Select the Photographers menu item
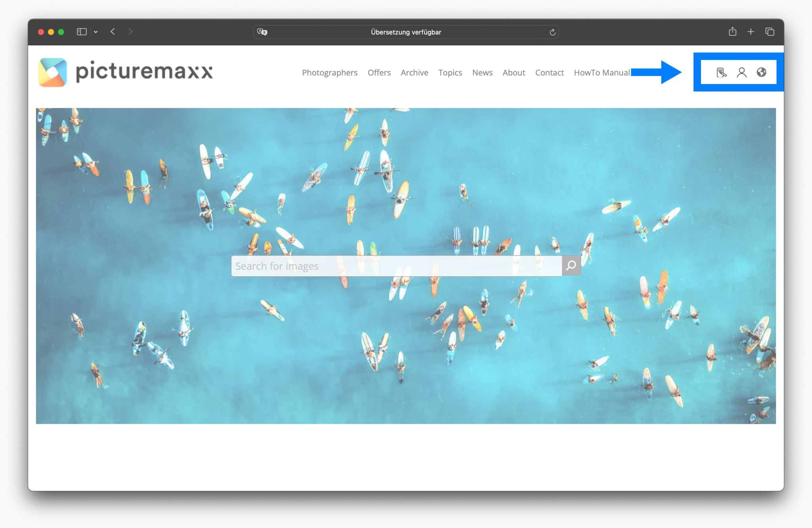Viewport: 812px width, 528px height. click(x=329, y=73)
